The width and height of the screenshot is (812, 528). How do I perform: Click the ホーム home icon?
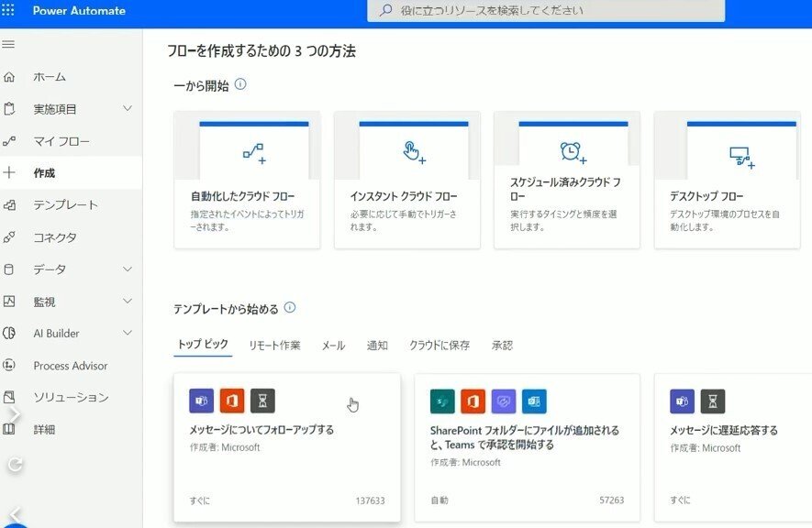click(9, 77)
